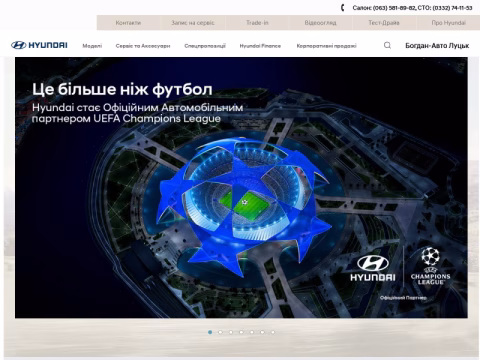
Task: Click the UEFA Champions League starball logo
Action: [x=430, y=266]
